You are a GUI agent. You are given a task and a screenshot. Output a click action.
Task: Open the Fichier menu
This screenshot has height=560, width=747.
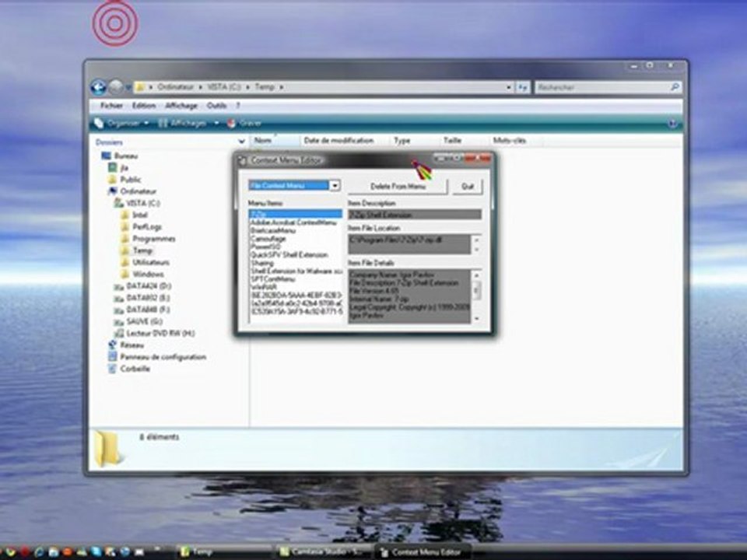pyautogui.click(x=111, y=105)
